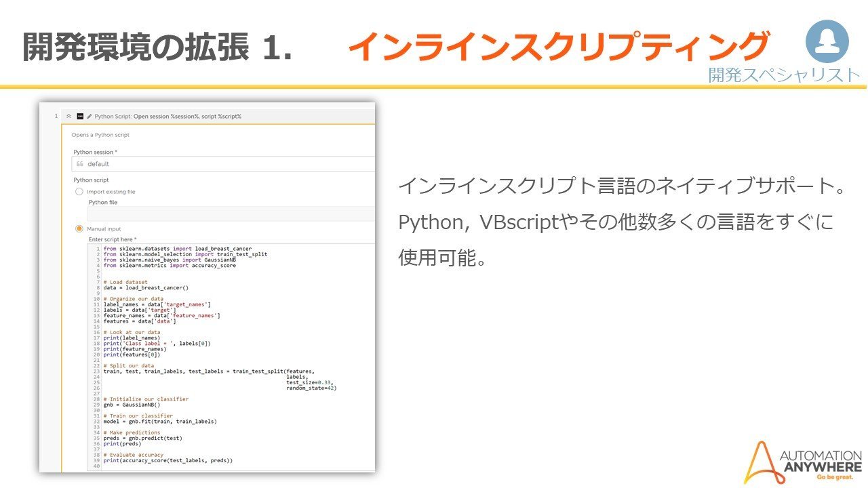
Task: Click the 開発環境の拡張 1. slide title
Action: (157, 47)
